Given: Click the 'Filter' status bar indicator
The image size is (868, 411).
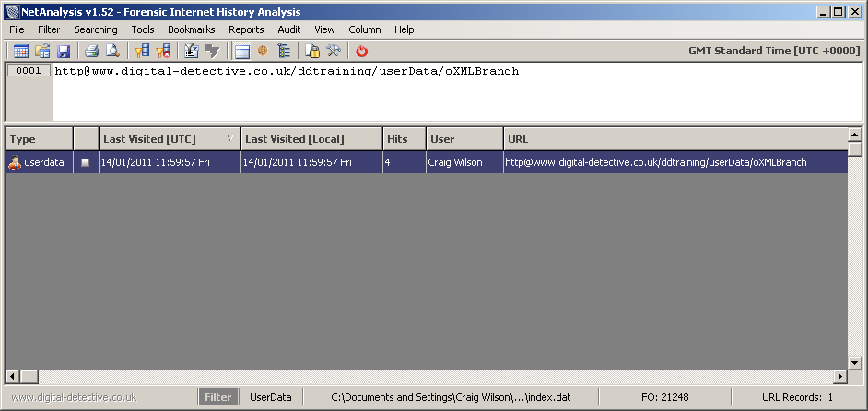Looking at the screenshot, I should (x=218, y=397).
